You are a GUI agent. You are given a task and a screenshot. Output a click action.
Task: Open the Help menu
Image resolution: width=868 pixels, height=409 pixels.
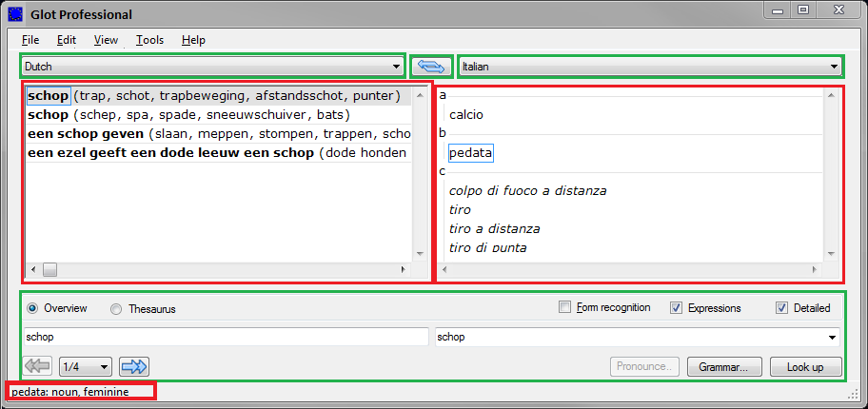coord(193,40)
